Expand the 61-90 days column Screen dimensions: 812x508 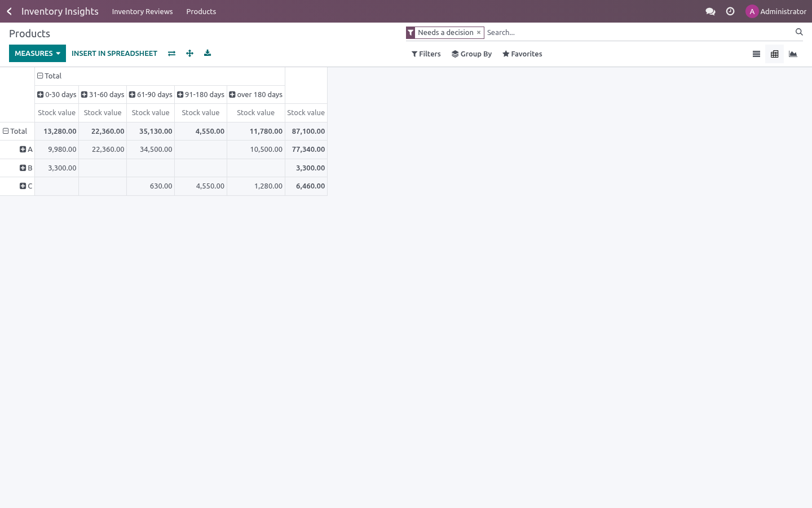[151, 95]
